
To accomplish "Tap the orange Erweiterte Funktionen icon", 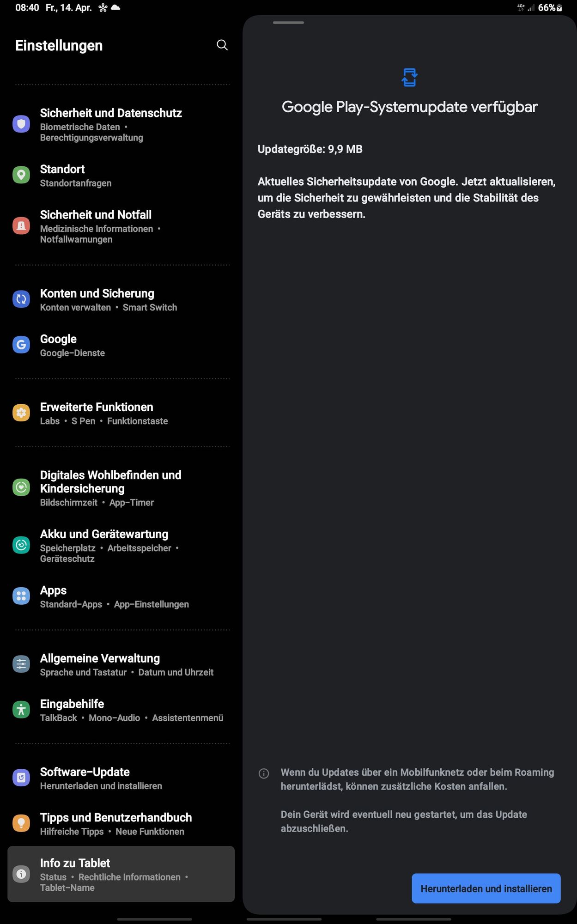I will 21,413.
